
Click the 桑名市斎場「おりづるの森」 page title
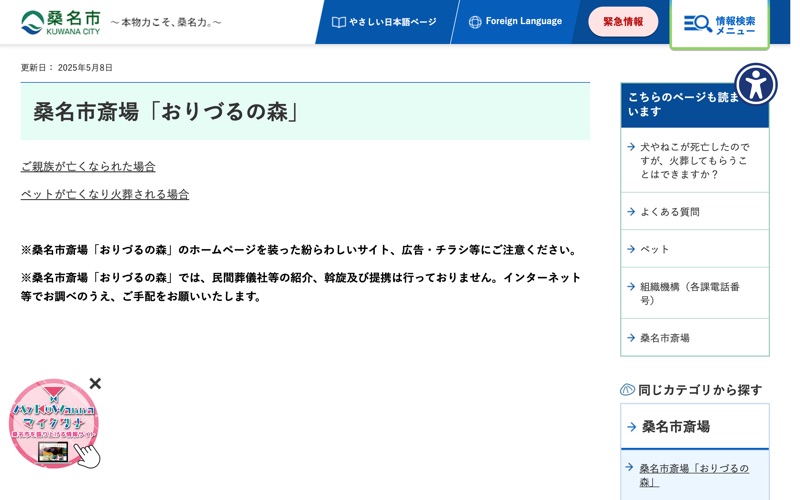(x=166, y=112)
